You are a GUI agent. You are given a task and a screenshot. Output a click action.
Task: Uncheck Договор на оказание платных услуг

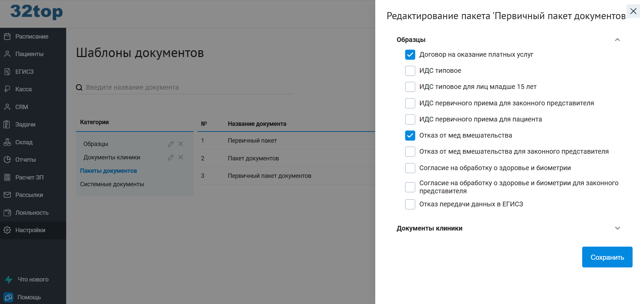pos(410,55)
